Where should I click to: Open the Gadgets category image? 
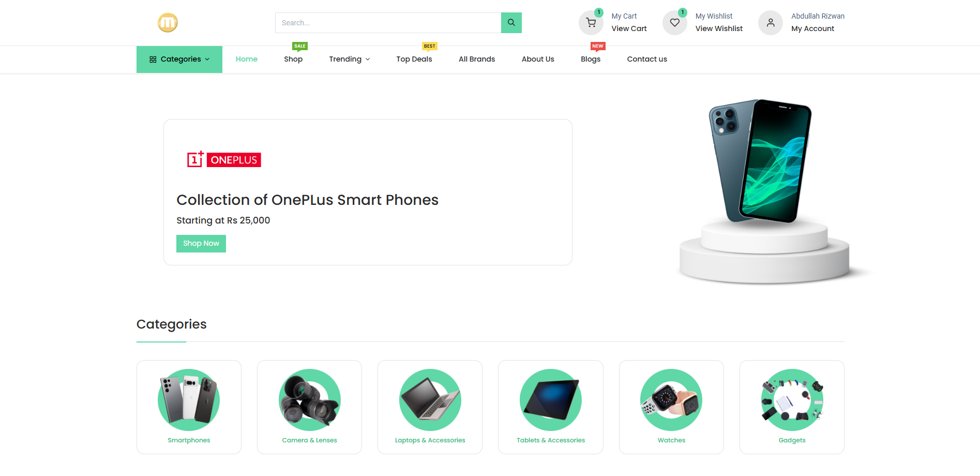click(792, 400)
